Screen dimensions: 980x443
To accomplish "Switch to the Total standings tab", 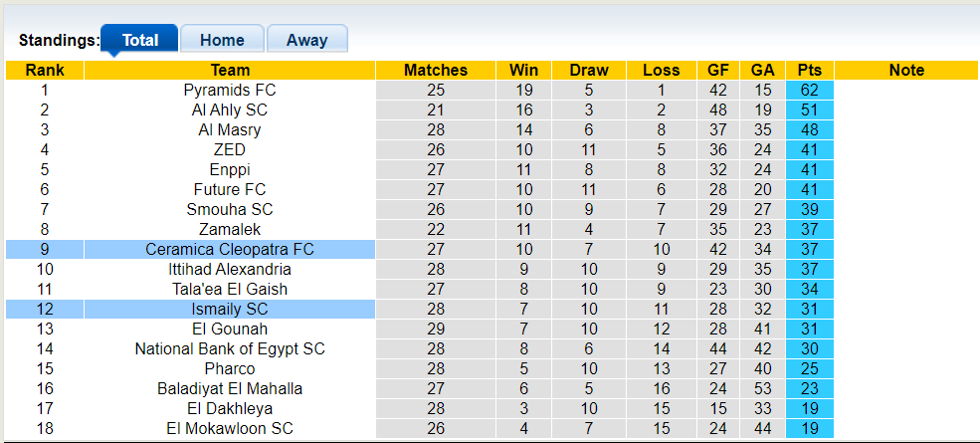I will point(140,40).
